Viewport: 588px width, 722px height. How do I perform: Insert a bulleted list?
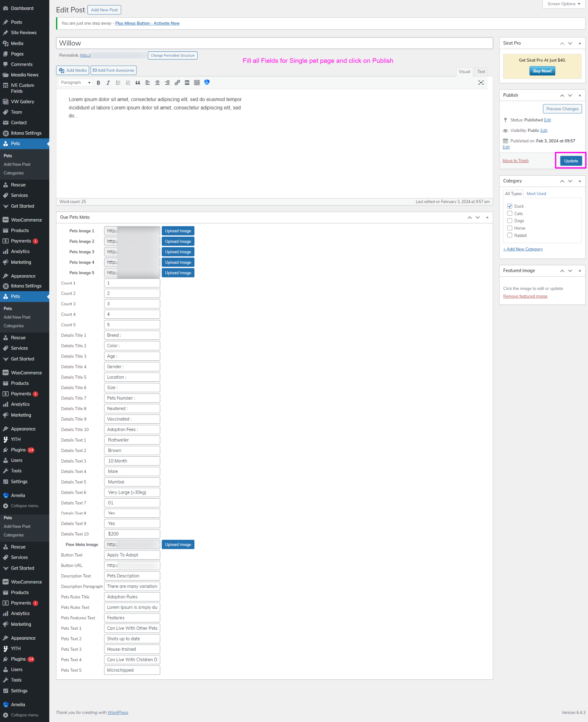pyautogui.click(x=118, y=83)
